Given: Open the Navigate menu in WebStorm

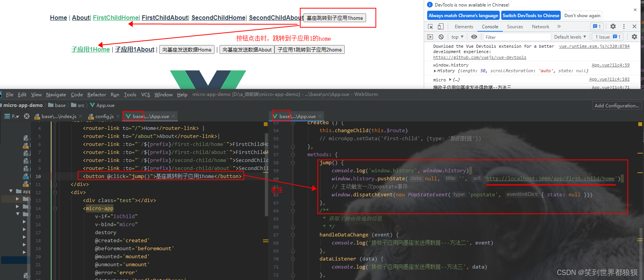Looking at the screenshot, I should click(56, 95).
